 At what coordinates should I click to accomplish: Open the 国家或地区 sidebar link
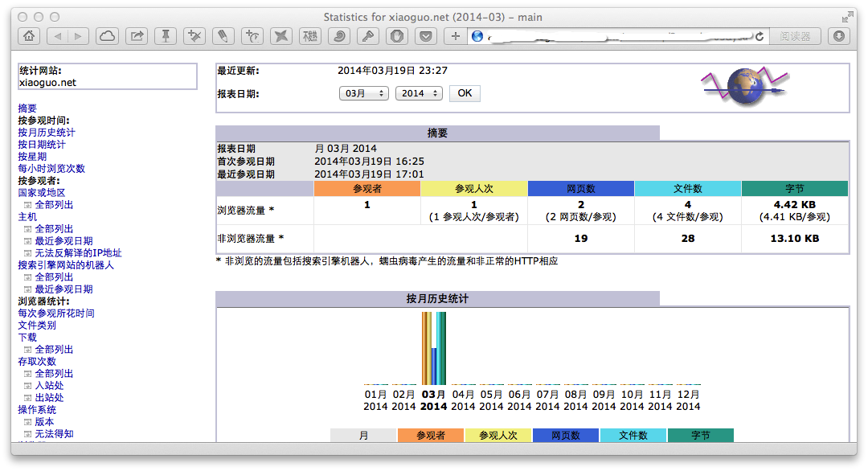tap(42, 193)
